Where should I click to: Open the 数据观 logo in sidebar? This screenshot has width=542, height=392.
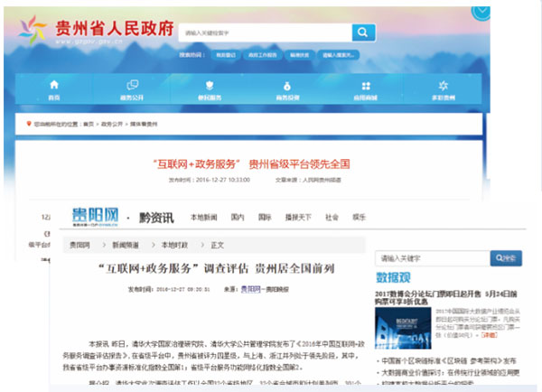[x=394, y=278]
